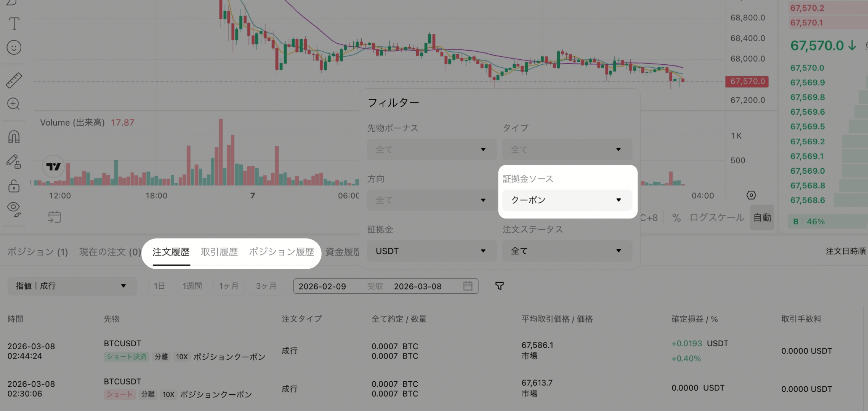Click order book price 67,569.9
The height and width of the screenshot is (411, 868).
point(808,82)
